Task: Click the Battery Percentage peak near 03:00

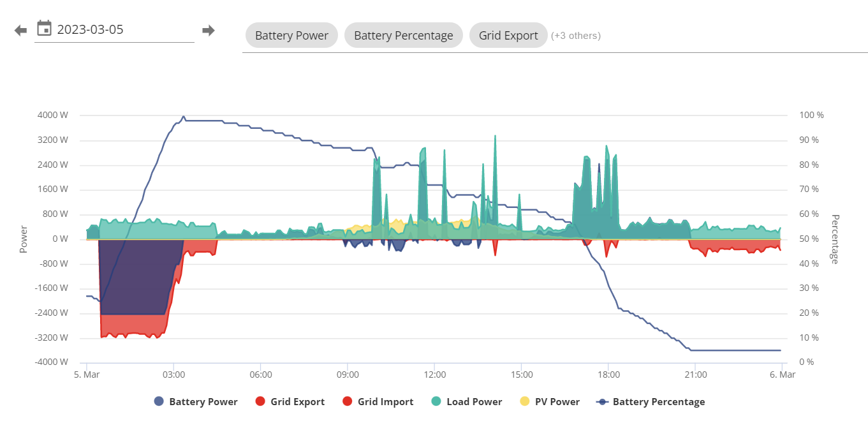Action: (x=184, y=117)
